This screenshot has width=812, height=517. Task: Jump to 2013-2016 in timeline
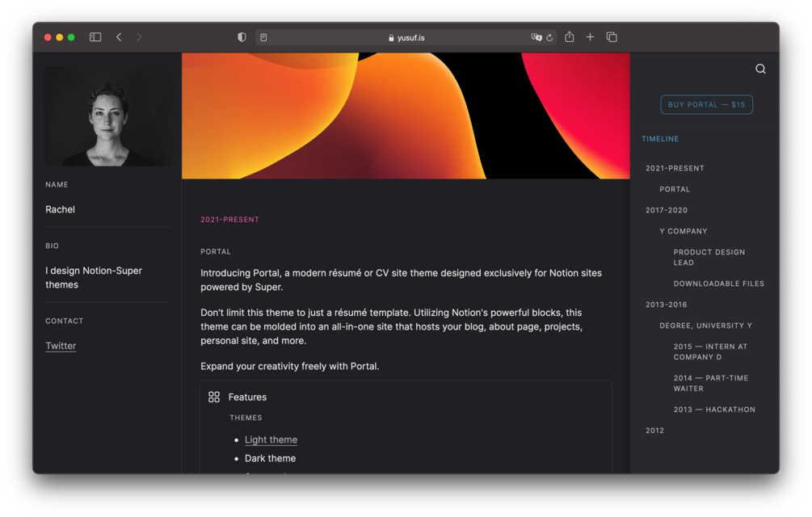pos(666,305)
